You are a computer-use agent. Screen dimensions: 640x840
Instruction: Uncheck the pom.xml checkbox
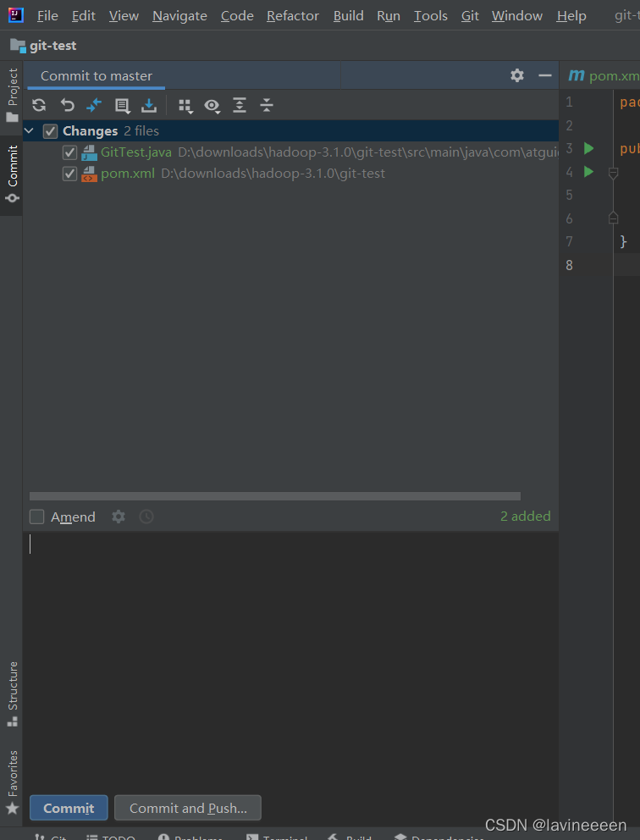tap(69, 174)
